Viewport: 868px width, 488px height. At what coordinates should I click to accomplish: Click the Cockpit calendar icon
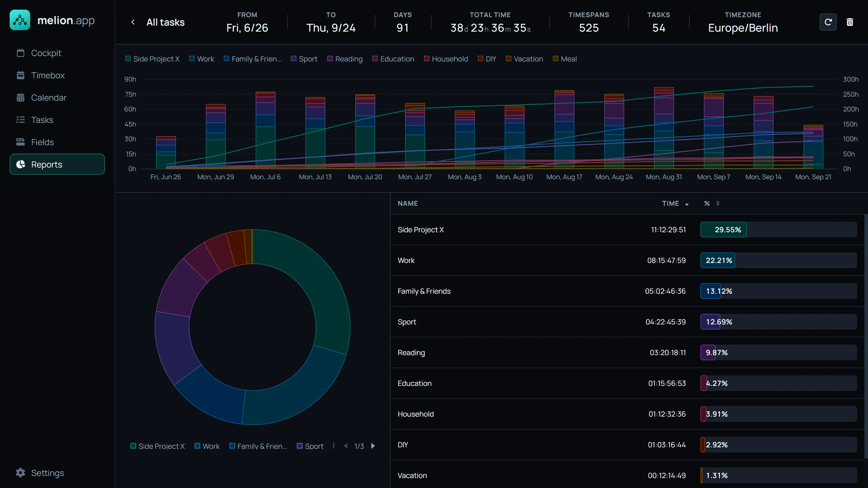20,53
